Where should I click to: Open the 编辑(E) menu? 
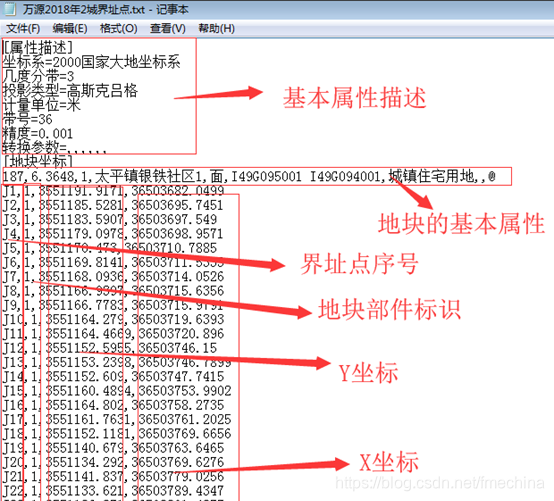pos(70,28)
